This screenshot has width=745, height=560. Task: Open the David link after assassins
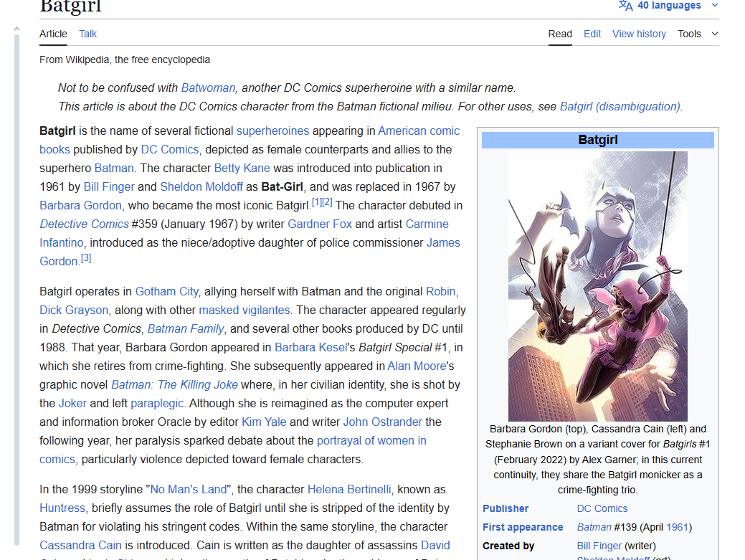pyautogui.click(x=436, y=545)
